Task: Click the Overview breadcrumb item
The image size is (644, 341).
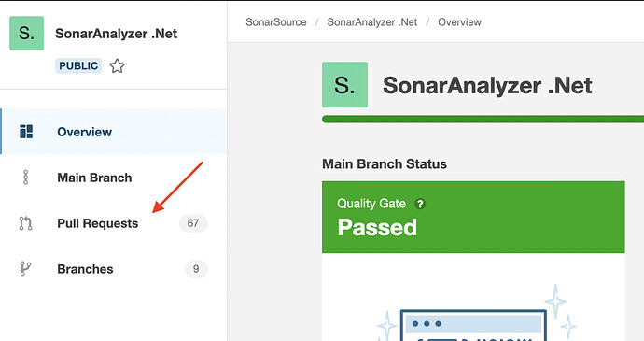Action: [x=459, y=22]
